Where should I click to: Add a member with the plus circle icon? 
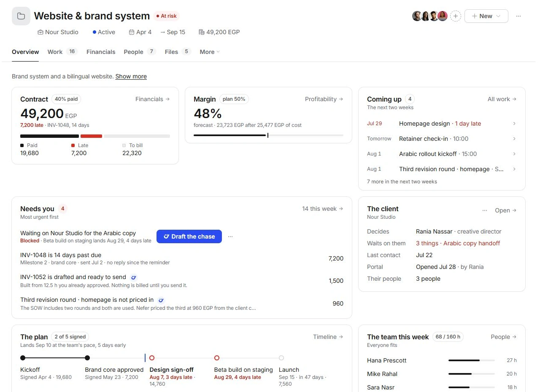(456, 16)
